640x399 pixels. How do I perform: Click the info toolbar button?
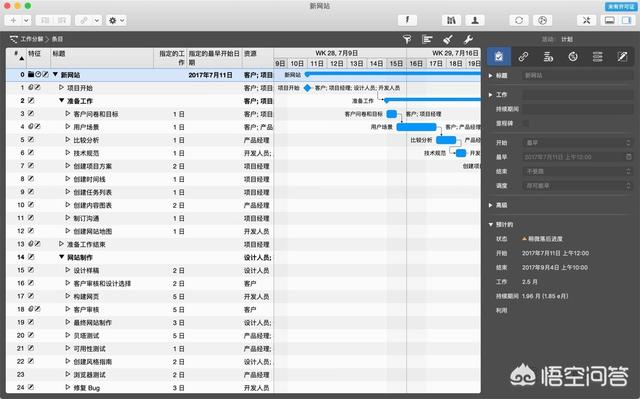pyautogui.click(x=407, y=20)
